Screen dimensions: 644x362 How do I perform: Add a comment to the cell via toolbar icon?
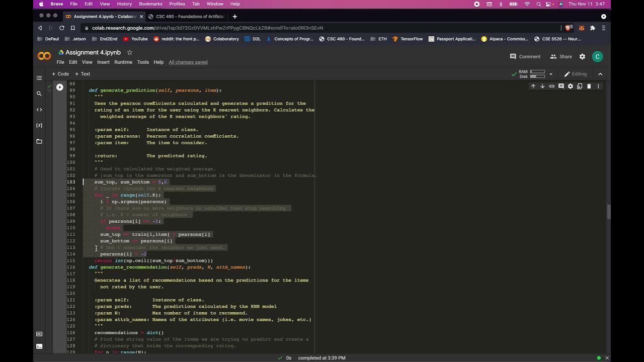[561, 86]
